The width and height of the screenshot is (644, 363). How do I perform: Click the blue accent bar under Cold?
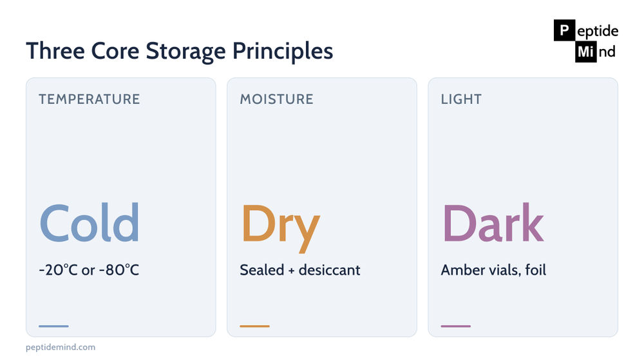tap(53, 326)
